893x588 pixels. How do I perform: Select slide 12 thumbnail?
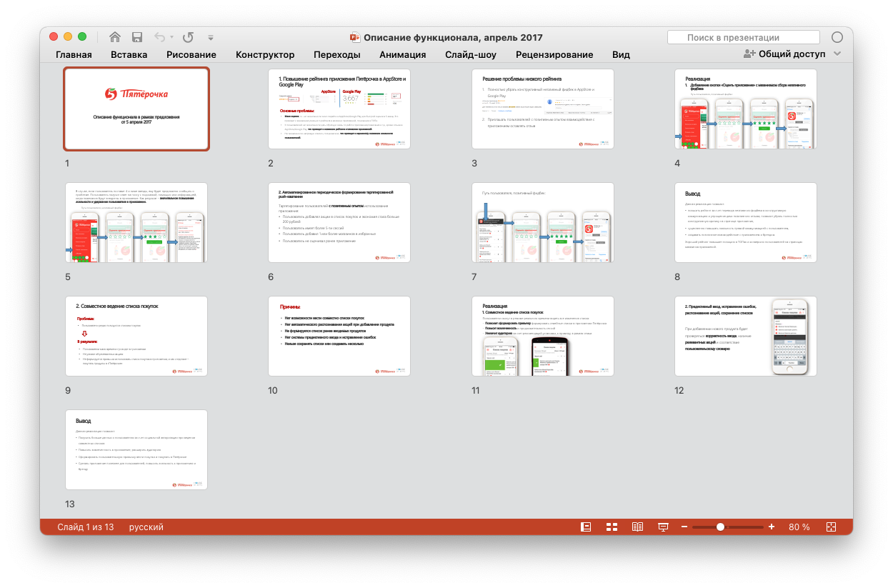point(746,337)
